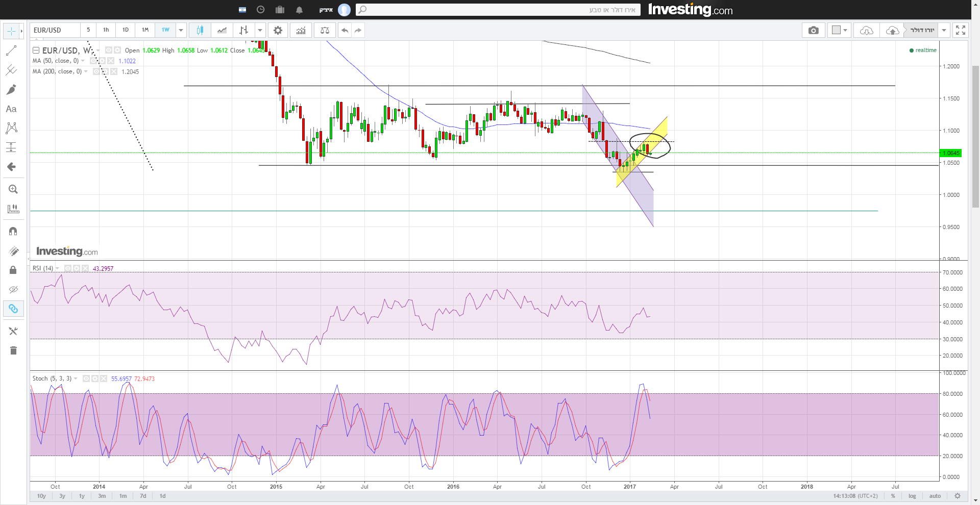
Task: Switch to bars chart style
Action: (x=243, y=30)
